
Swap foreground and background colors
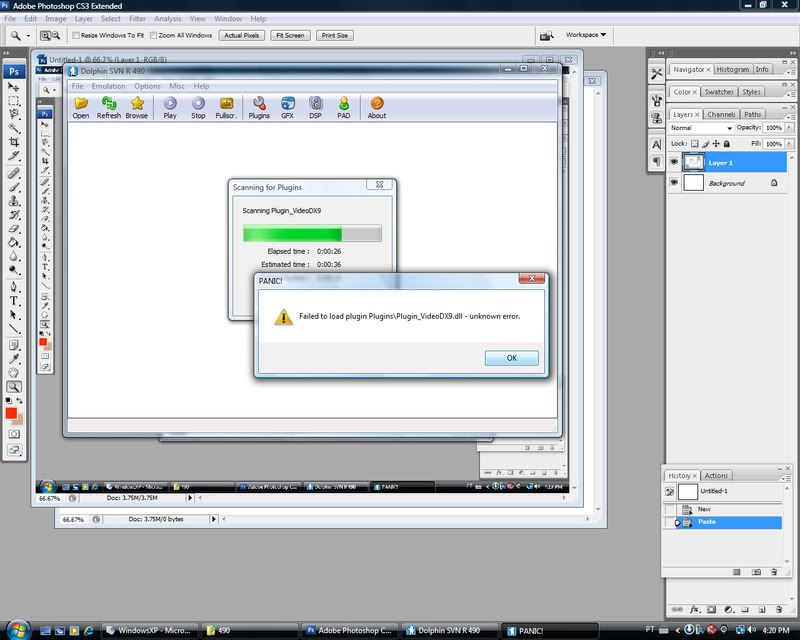19,401
